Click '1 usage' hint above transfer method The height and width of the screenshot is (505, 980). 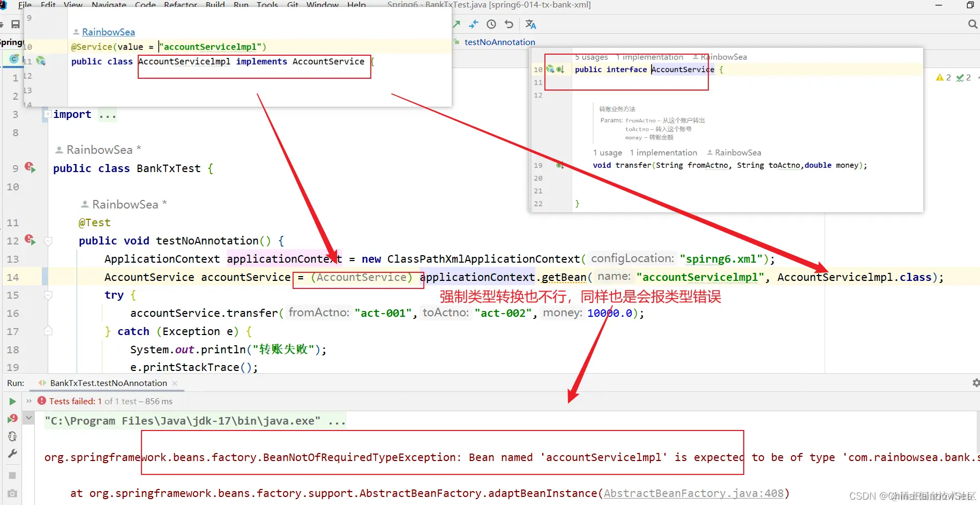click(608, 153)
